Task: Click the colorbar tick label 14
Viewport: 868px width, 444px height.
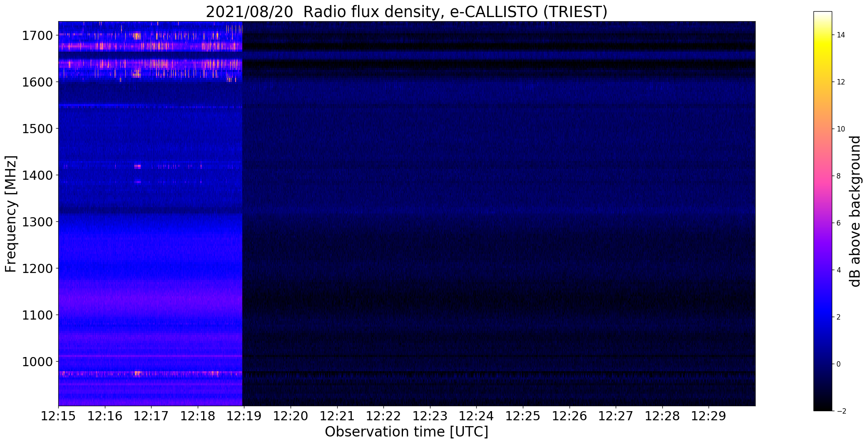Action: coord(841,35)
